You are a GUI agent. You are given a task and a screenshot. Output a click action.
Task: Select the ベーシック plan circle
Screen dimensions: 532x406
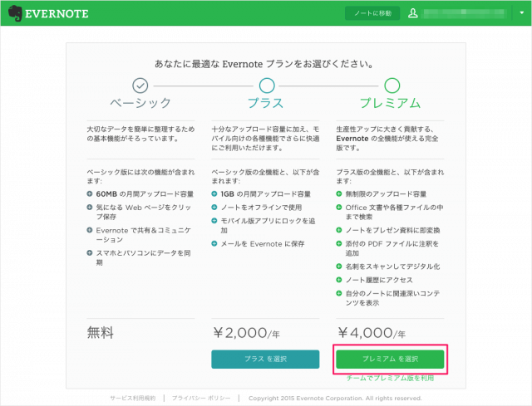pos(140,85)
